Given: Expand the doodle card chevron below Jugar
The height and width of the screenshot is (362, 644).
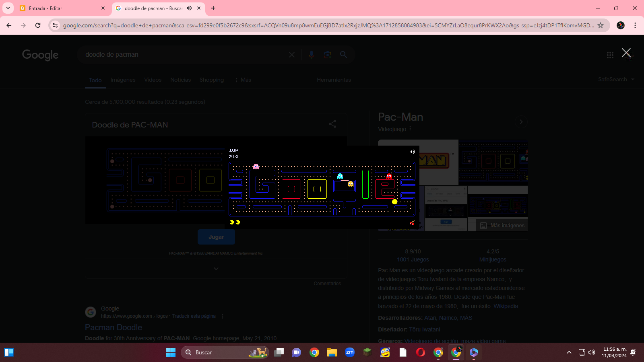Looking at the screenshot, I should pos(216,269).
